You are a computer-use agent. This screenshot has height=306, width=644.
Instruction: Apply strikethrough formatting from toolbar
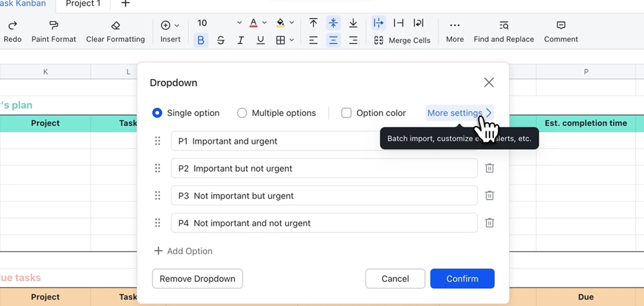click(x=221, y=40)
